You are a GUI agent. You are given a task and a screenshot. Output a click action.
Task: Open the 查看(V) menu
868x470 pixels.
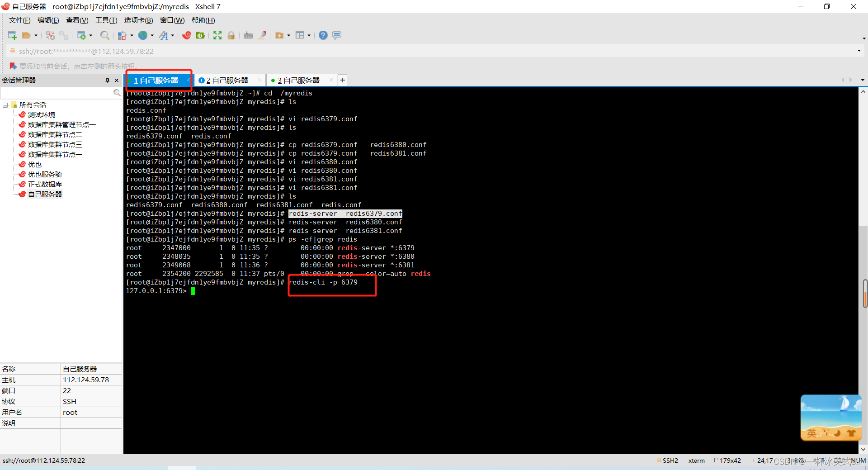click(x=77, y=20)
